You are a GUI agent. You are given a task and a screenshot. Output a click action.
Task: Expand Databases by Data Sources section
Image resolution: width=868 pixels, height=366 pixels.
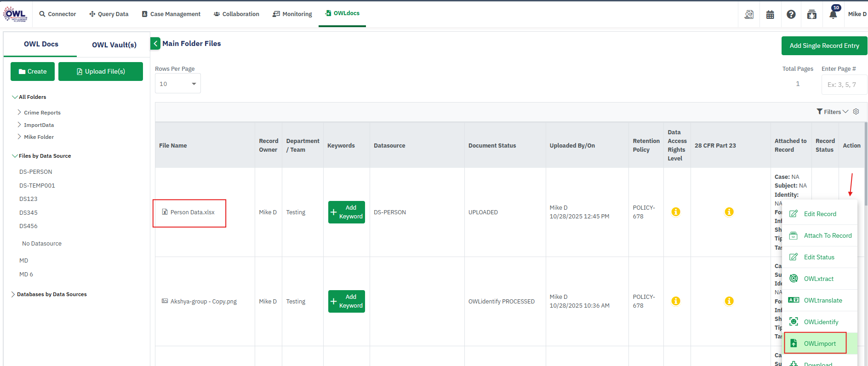tap(13, 294)
